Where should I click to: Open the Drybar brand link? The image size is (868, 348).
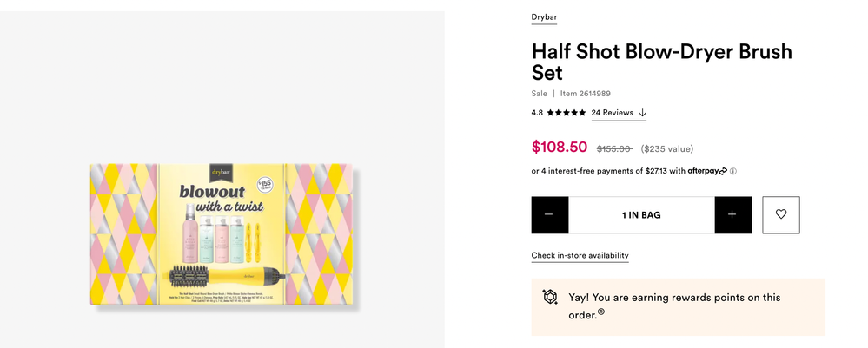(544, 16)
